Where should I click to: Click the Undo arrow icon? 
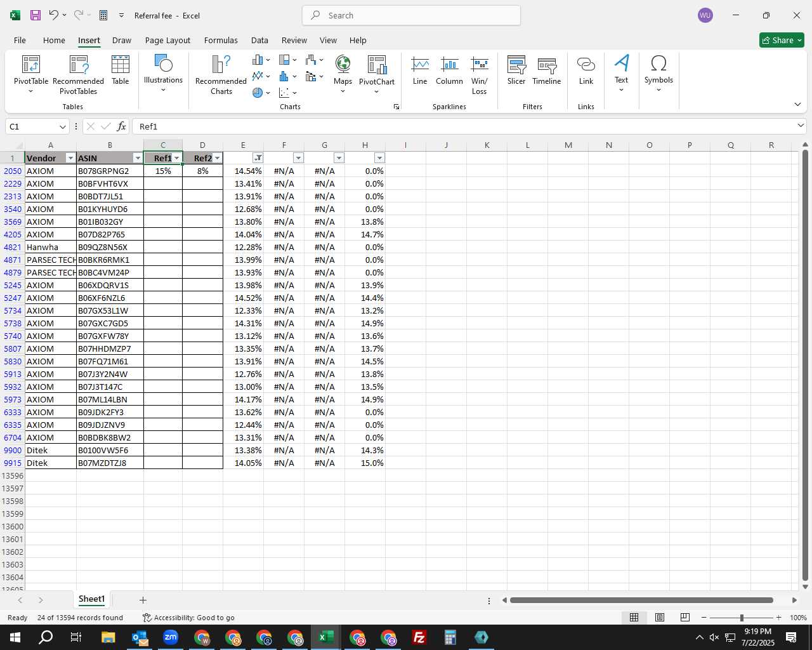click(54, 15)
